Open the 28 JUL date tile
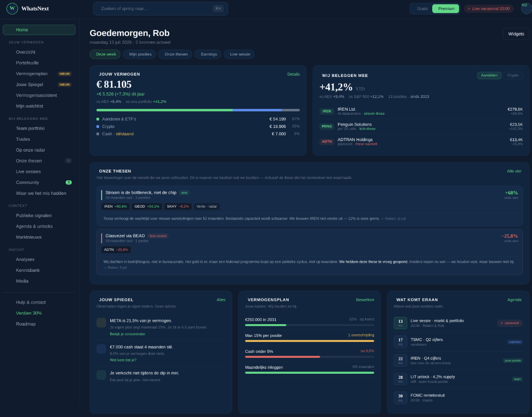This screenshot has width=532, height=417. (400, 379)
